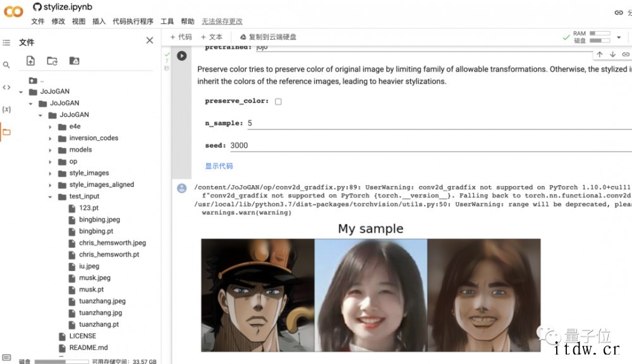Click the disk usage bar at the bottom
This screenshot has width=632, height=364.
tap(61, 361)
